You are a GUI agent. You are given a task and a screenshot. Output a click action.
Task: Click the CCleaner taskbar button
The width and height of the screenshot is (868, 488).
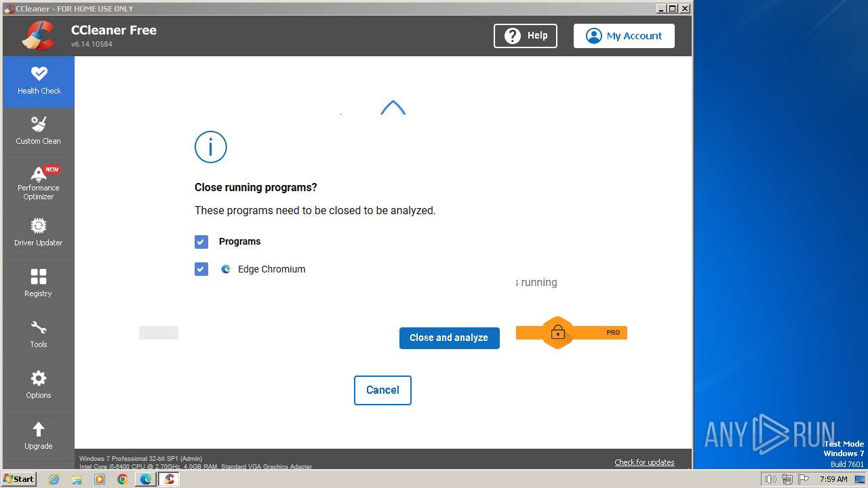click(x=170, y=479)
